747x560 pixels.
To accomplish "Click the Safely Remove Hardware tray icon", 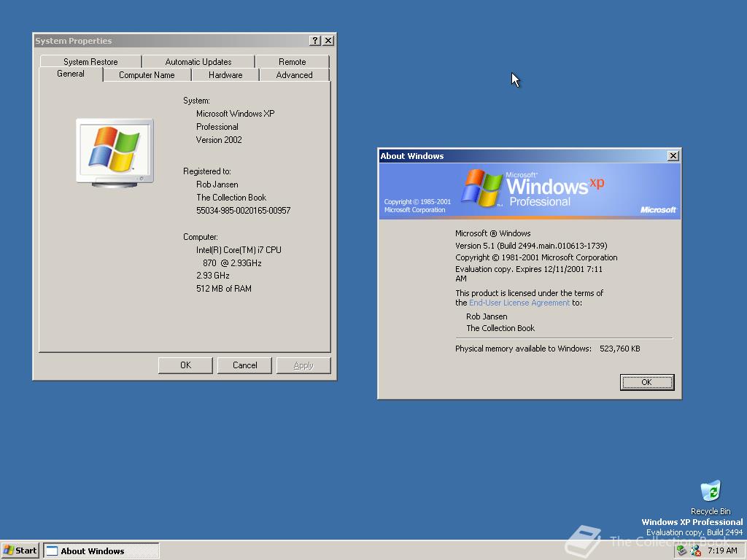I will coord(682,551).
